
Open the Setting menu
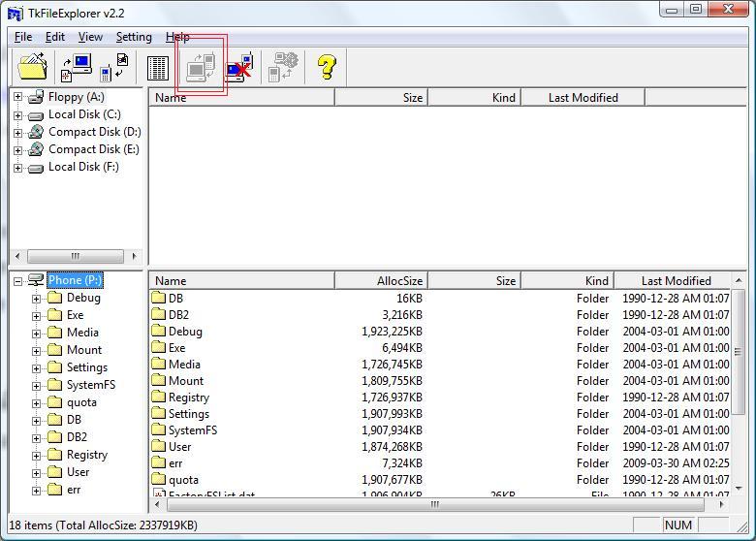coord(134,37)
